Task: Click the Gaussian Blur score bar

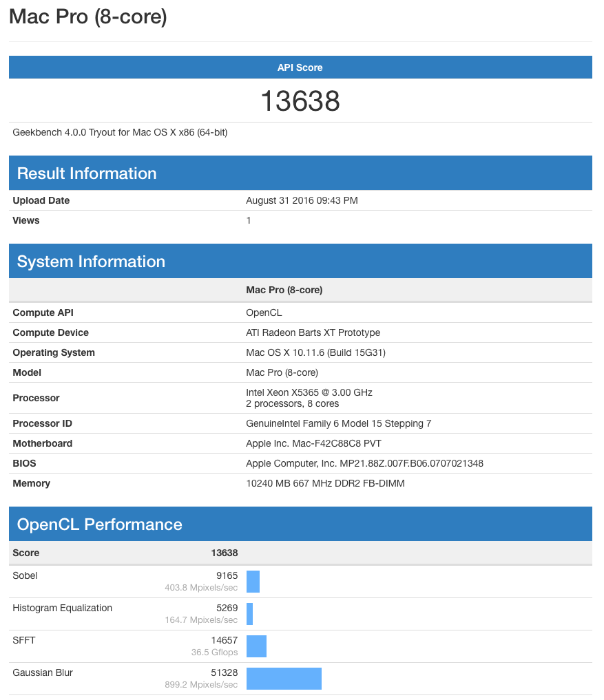Action: coord(284,679)
